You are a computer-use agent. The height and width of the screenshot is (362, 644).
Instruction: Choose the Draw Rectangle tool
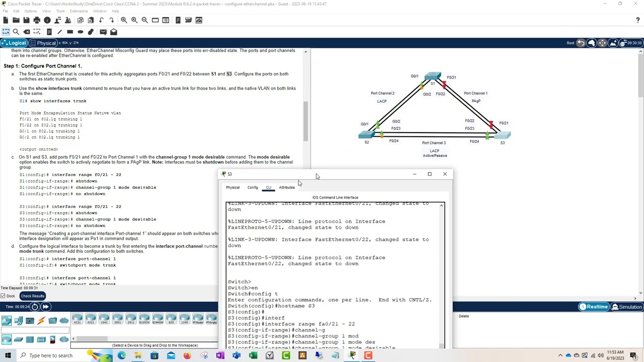pos(70,32)
